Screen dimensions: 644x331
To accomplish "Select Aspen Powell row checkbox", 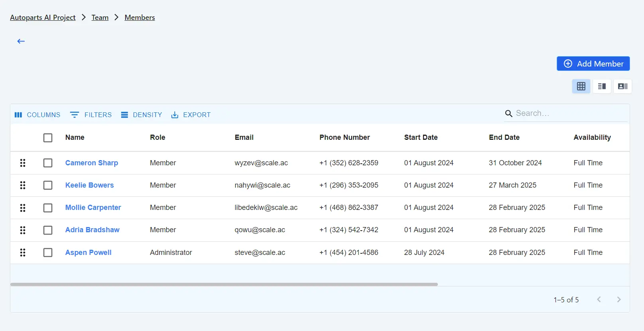I will click(x=48, y=253).
